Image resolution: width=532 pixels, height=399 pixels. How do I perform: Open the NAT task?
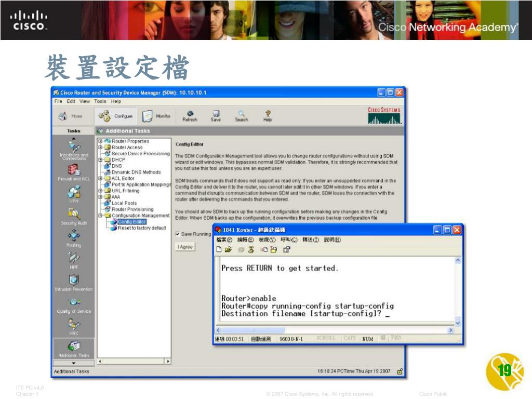(x=74, y=261)
